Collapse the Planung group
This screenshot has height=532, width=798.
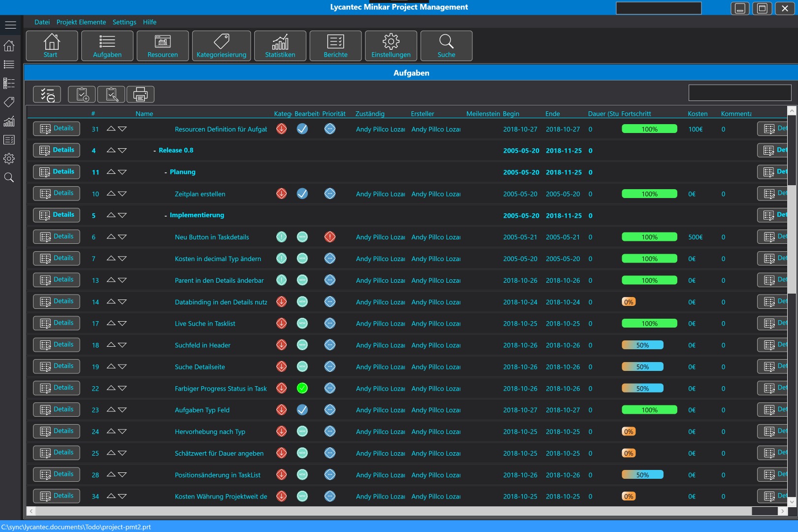(166, 172)
